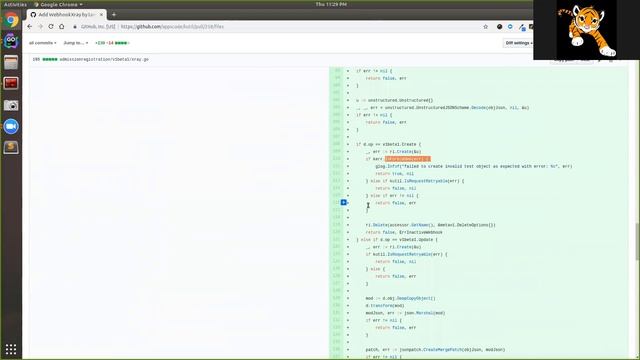Open the black circular extension icon

tap(499, 27)
